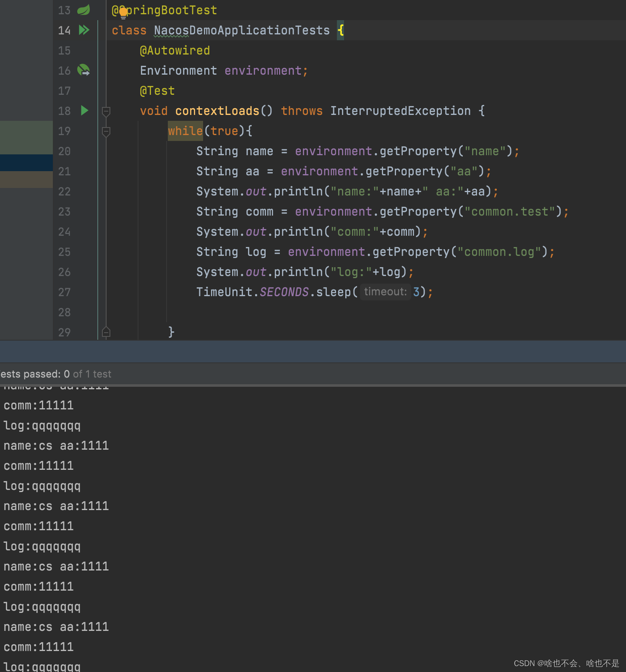Click the autowired bean gutter icon on line 16
626x672 pixels.
click(x=84, y=70)
